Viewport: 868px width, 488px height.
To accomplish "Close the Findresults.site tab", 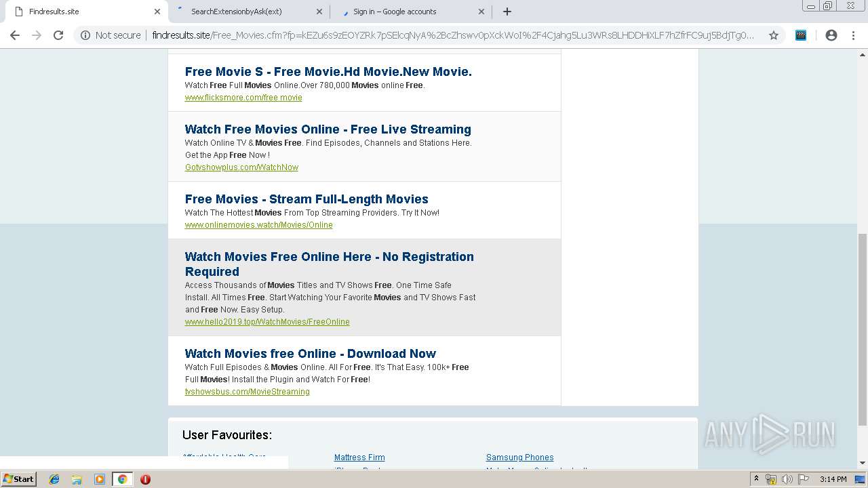I will [157, 12].
